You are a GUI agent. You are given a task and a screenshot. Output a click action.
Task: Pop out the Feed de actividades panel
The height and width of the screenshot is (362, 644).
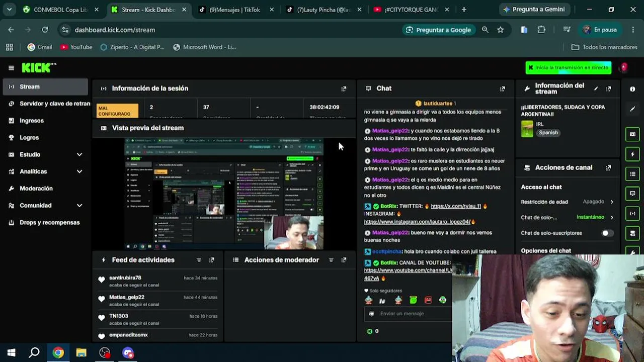coord(211,260)
